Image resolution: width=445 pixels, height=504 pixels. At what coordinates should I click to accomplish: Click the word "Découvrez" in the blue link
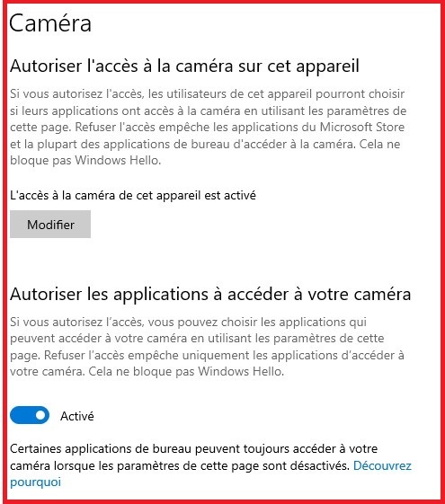pos(382,465)
